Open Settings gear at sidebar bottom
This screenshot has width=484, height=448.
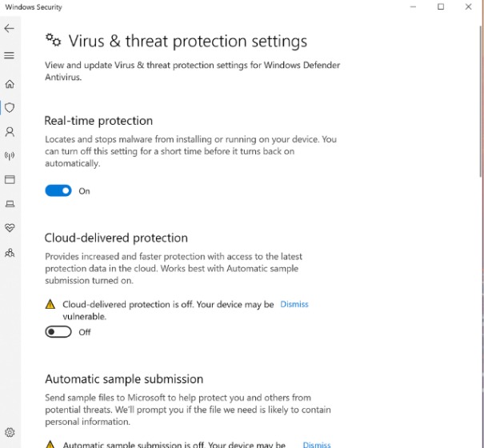tap(10, 433)
